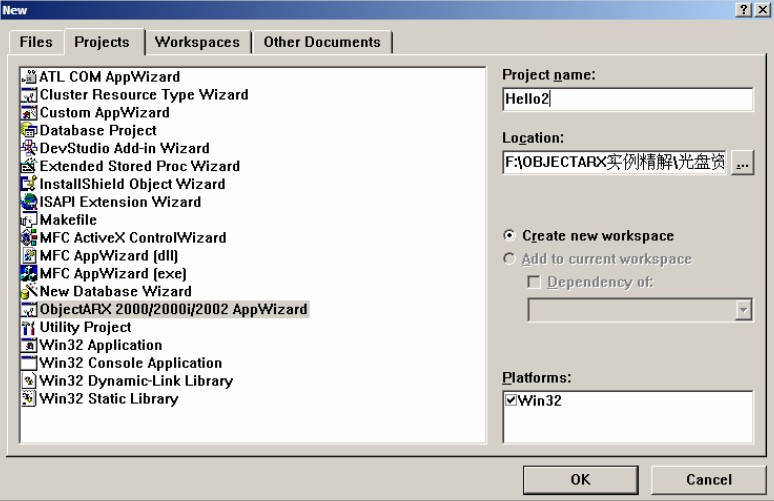
Task: Pick the MFC ActiveX ControlWizard icon
Action: coord(29,238)
